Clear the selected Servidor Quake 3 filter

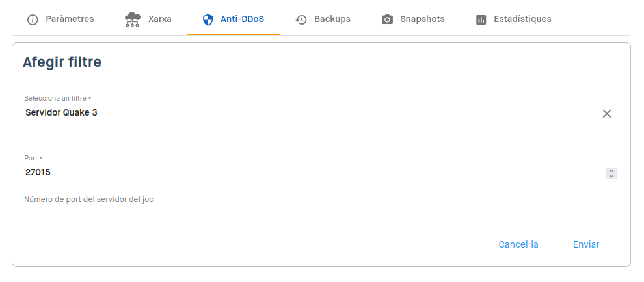coord(607,114)
